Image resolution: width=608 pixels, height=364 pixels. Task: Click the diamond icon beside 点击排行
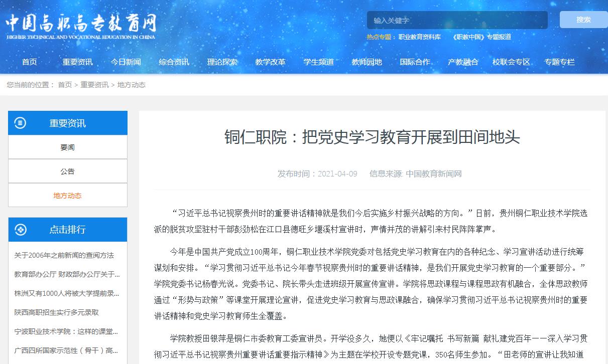tap(20, 230)
